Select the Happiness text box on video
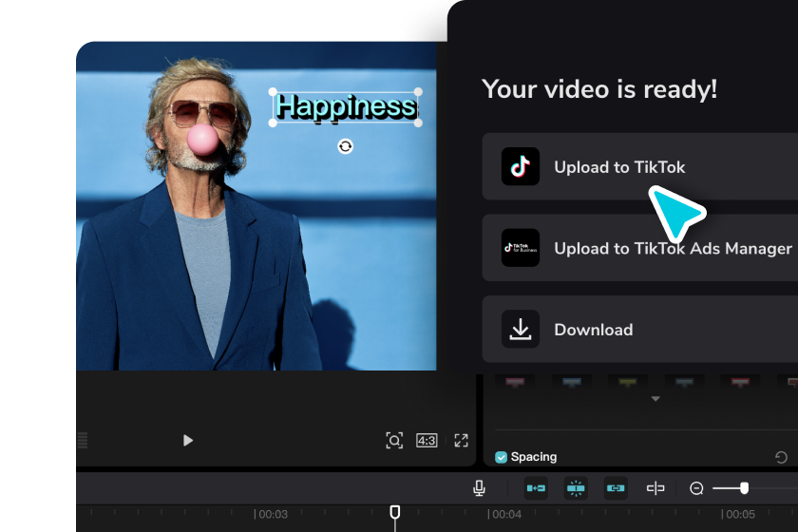This screenshot has width=798, height=532. [346, 107]
